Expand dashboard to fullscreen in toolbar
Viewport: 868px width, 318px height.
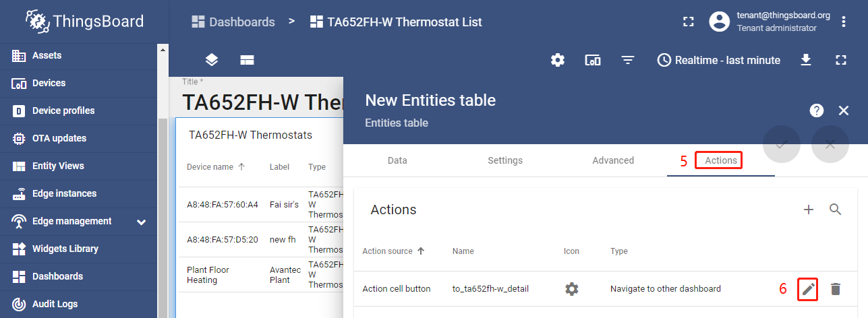[x=840, y=60]
